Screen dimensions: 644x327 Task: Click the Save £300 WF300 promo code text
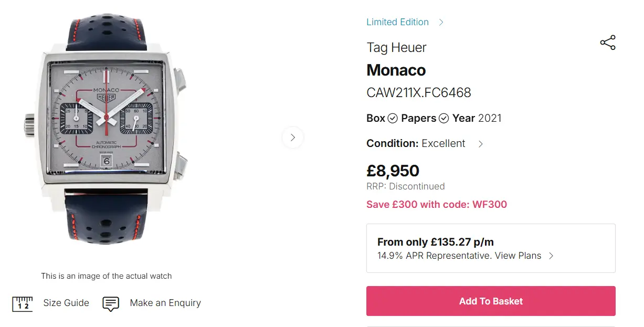[437, 205]
